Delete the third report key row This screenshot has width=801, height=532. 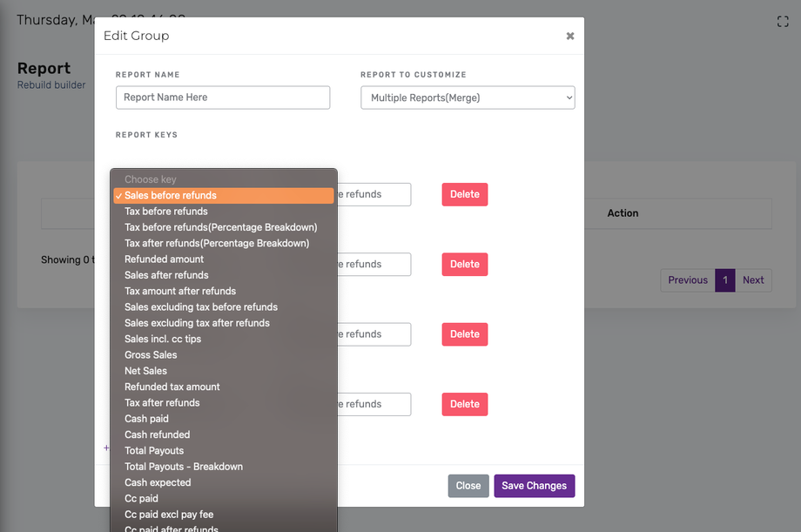[x=464, y=334]
